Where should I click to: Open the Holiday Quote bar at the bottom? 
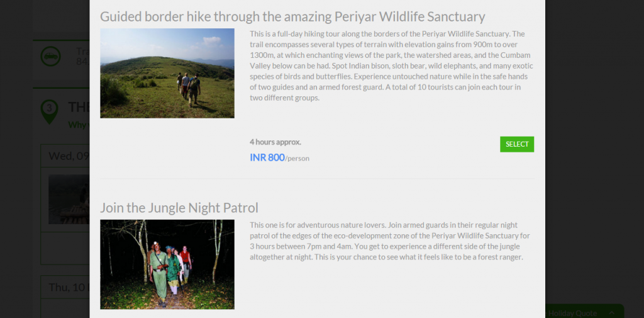[584, 312]
